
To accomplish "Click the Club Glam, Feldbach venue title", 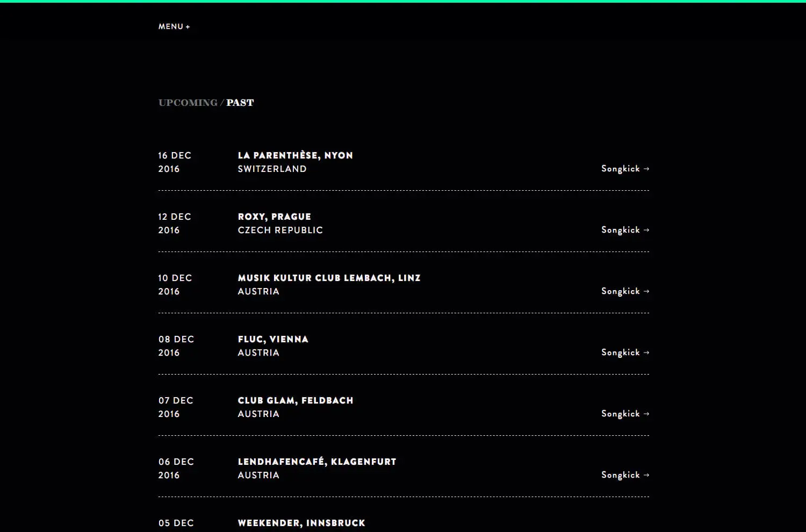I will coord(295,400).
